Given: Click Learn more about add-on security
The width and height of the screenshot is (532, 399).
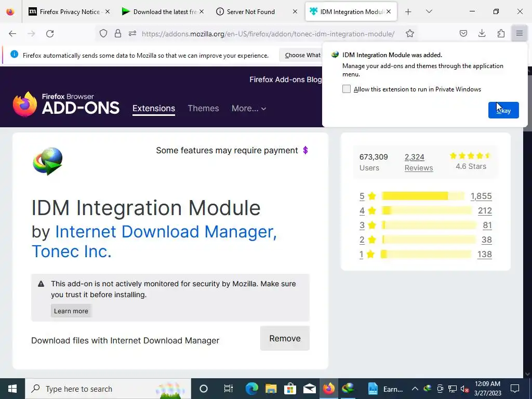Looking at the screenshot, I should (x=71, y=311).
